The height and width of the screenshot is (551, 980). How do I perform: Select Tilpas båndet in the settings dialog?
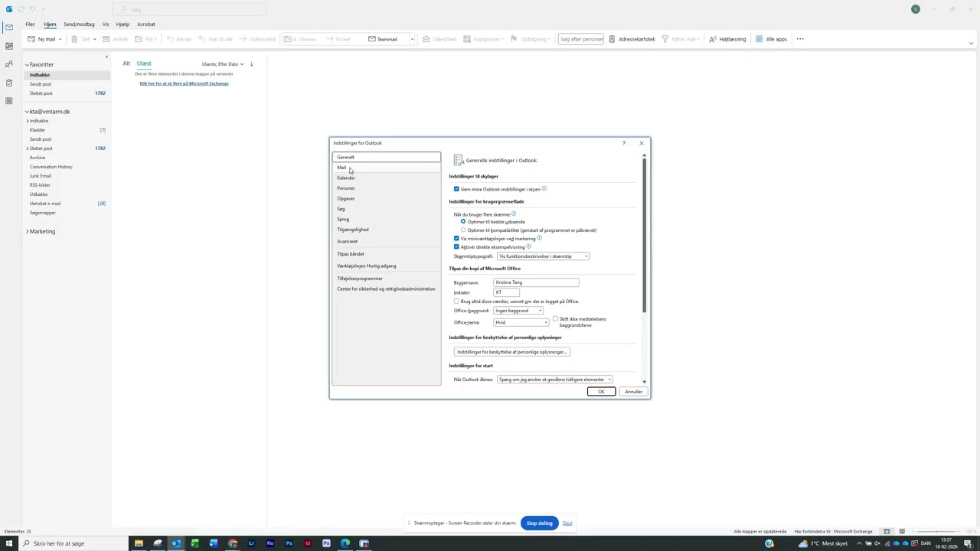tap(387, 254)
